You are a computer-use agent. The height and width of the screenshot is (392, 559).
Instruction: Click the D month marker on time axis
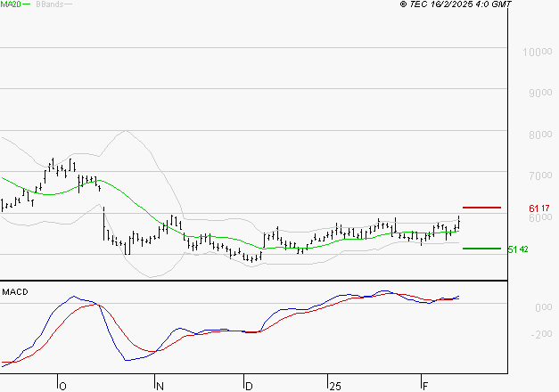click(249, 387)
